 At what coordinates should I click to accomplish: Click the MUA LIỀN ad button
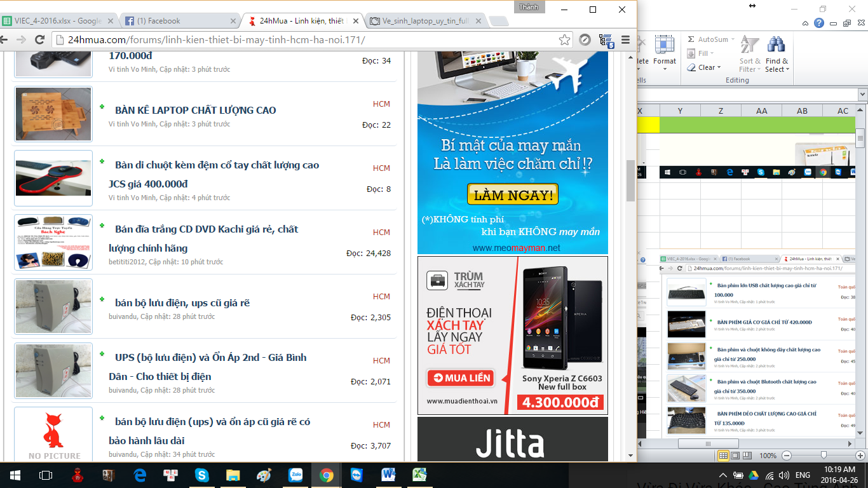tap(461, 378)
